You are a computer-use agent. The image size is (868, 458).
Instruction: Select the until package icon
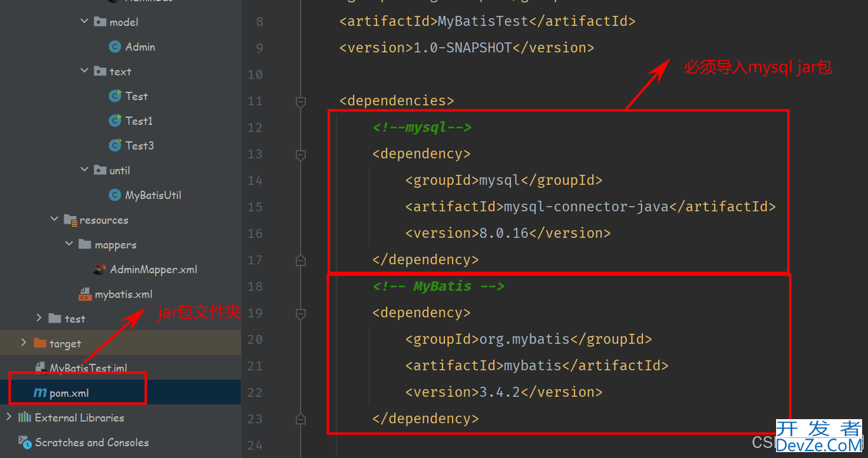pos(100,170)
